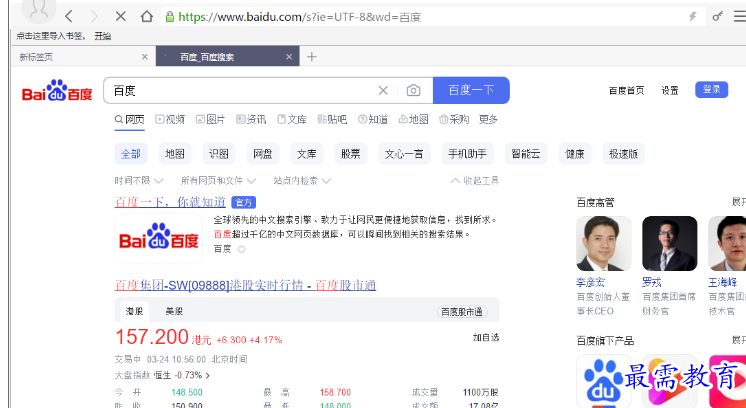
Task: Expand the 站点内检索 filter
Action: (302, 181)
